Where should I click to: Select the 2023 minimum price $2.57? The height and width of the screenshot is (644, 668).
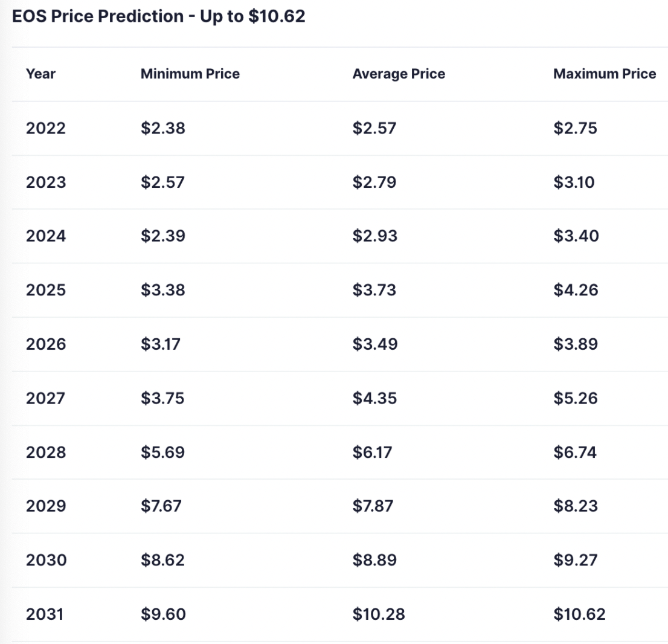click(x=163, y=182)
